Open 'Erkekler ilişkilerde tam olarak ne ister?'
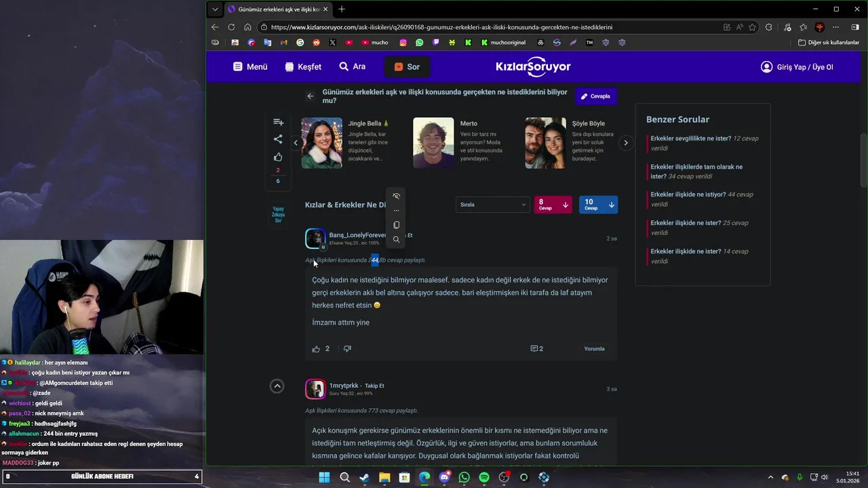Screen dimensions: 868x488 [696, 171]
